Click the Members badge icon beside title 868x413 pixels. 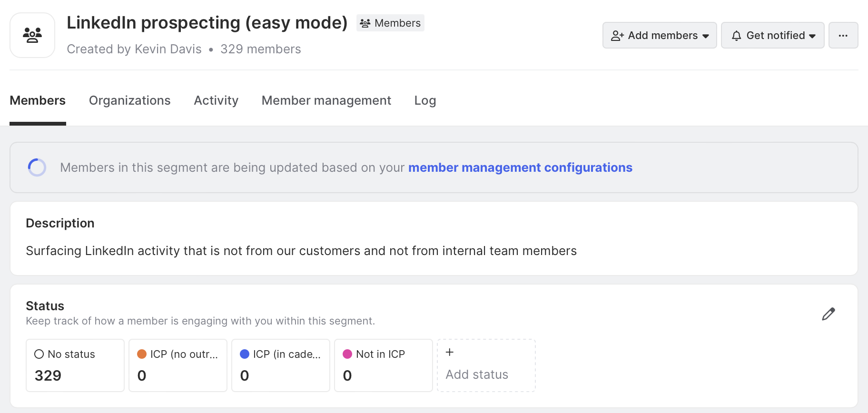[x=365, y=23]
